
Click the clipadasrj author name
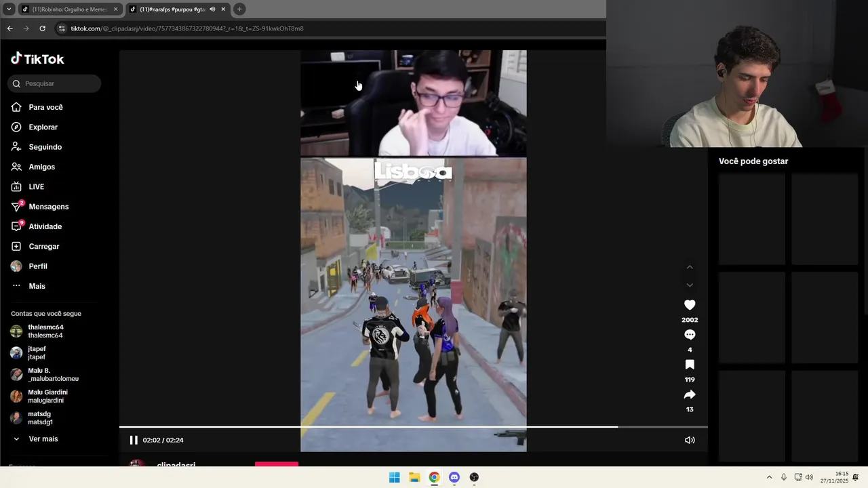point(176,465)
